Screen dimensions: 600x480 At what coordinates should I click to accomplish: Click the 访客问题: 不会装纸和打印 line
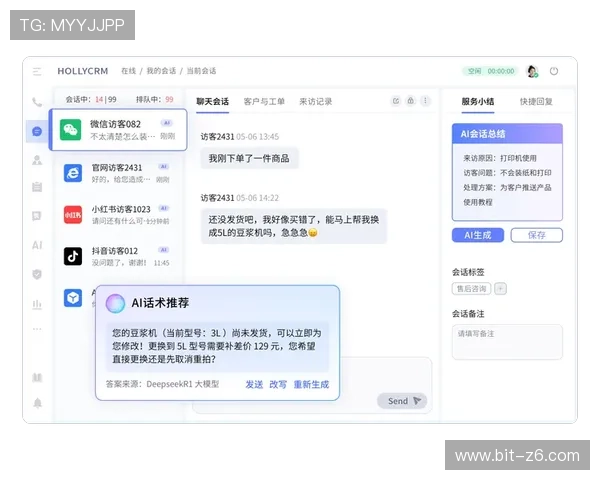[x=507, y=173]
